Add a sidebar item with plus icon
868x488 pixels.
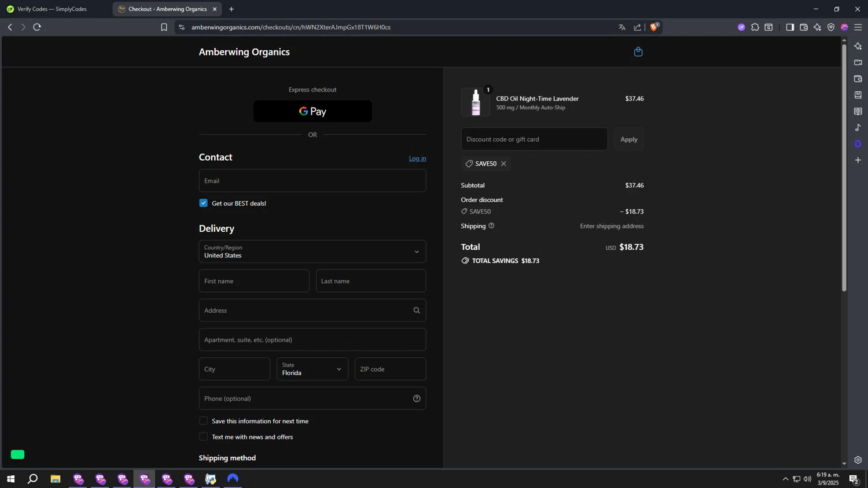858,160
